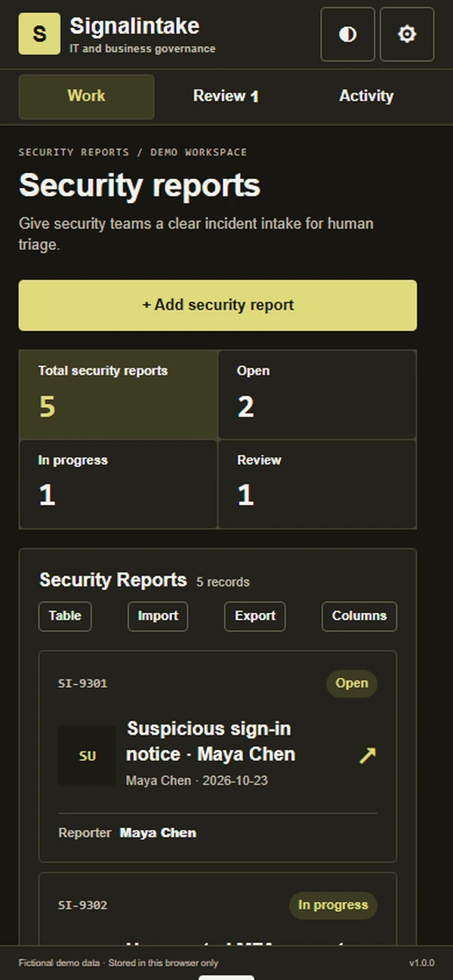Select the SI-9301 record ID

(x=83, y=684)
